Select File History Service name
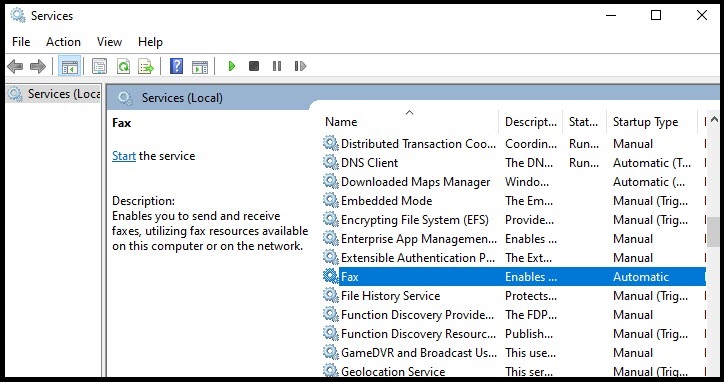Image resolution: width=724 pixels, height=382 pixels. [390, 296]
